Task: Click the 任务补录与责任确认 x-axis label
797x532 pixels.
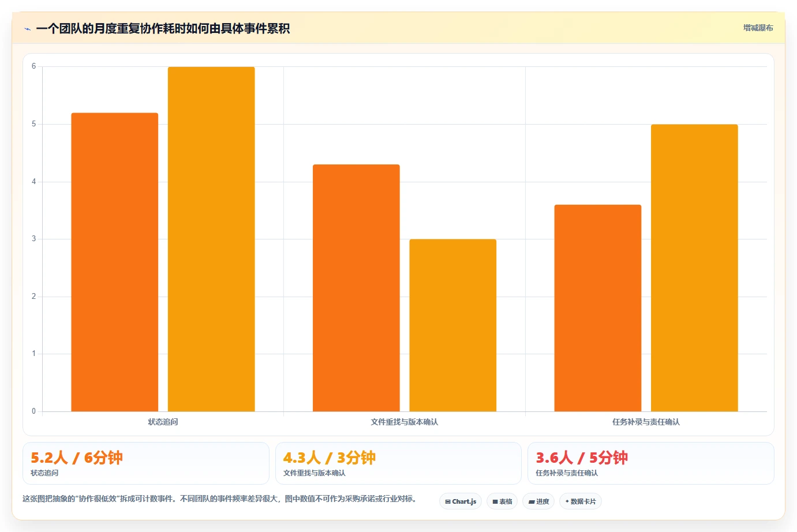Action: pos(646,422)
